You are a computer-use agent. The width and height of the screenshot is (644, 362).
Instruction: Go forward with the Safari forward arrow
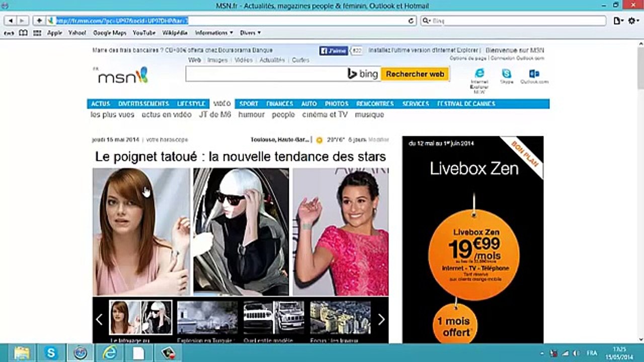point(22,21)
